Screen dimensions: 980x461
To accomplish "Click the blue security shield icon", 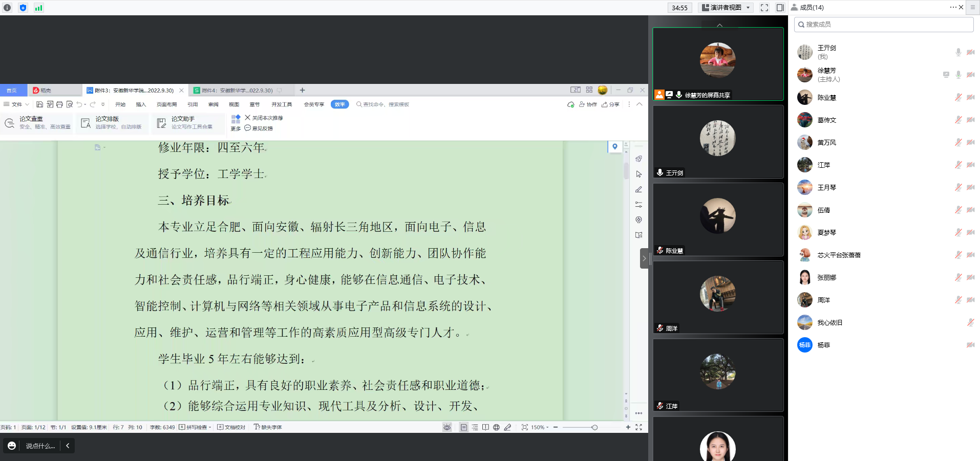I will [23, 8].
